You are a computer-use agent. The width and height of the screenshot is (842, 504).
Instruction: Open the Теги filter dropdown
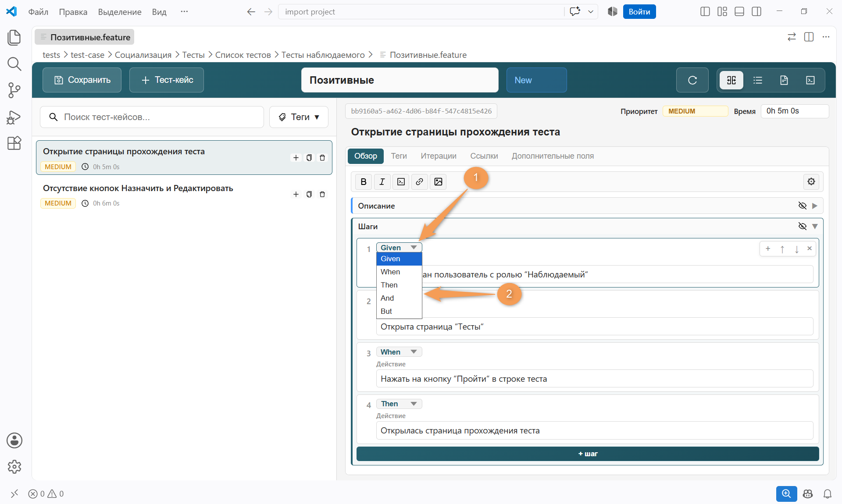click(299, 117)
